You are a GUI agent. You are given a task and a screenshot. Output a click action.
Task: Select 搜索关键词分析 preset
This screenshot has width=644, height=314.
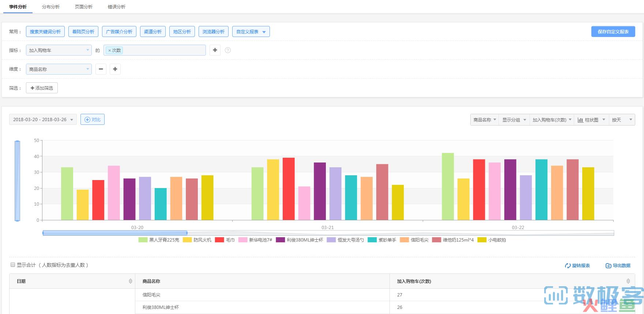[x=45, y=31]
